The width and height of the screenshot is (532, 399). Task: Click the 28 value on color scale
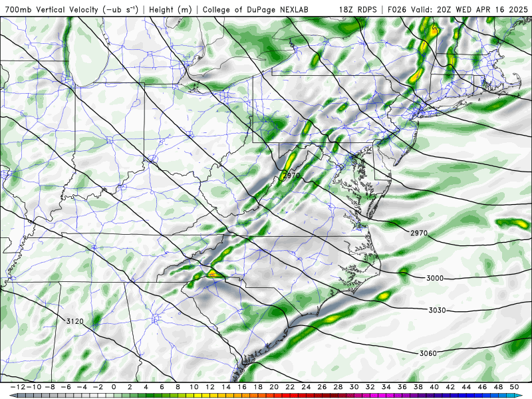tap(338, 387)
